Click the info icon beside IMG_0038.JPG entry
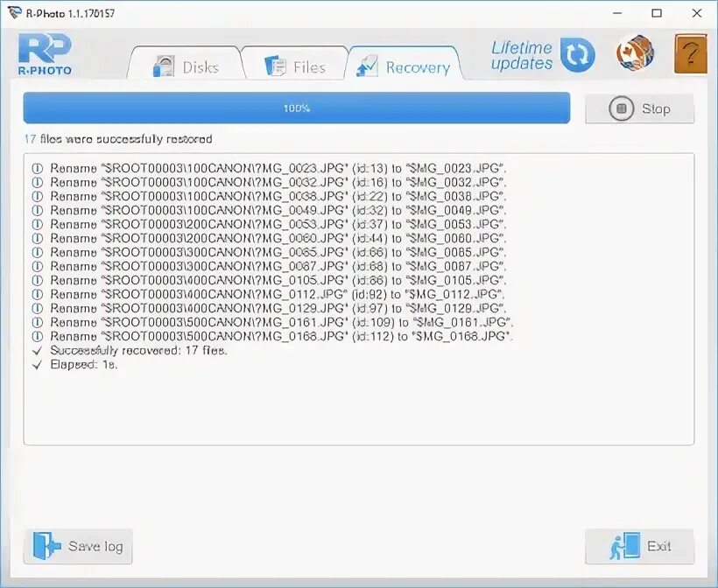 pyautogui.click(x=37, y=196)
